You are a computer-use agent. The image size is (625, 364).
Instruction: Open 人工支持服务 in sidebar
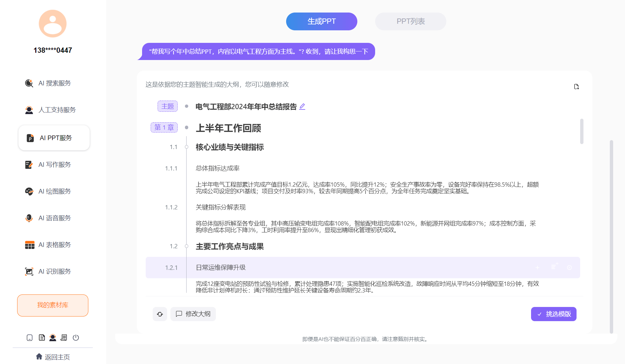(x=50, y=110)
